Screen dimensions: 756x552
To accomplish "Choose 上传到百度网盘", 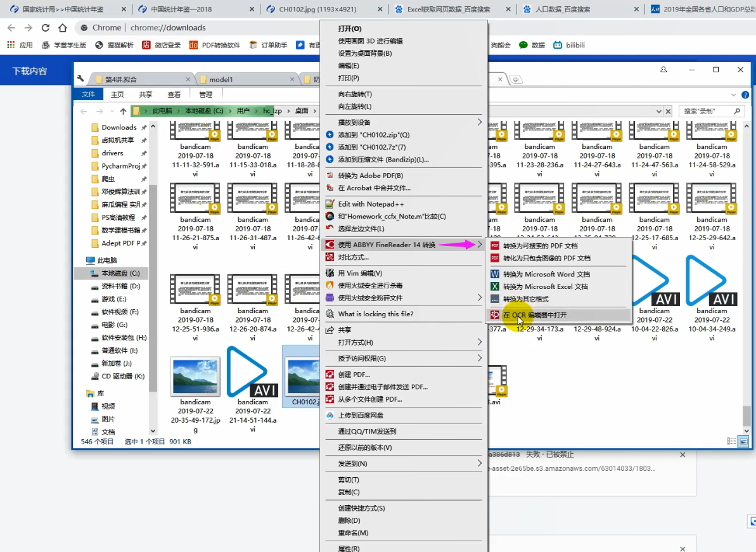I will 361,415.
